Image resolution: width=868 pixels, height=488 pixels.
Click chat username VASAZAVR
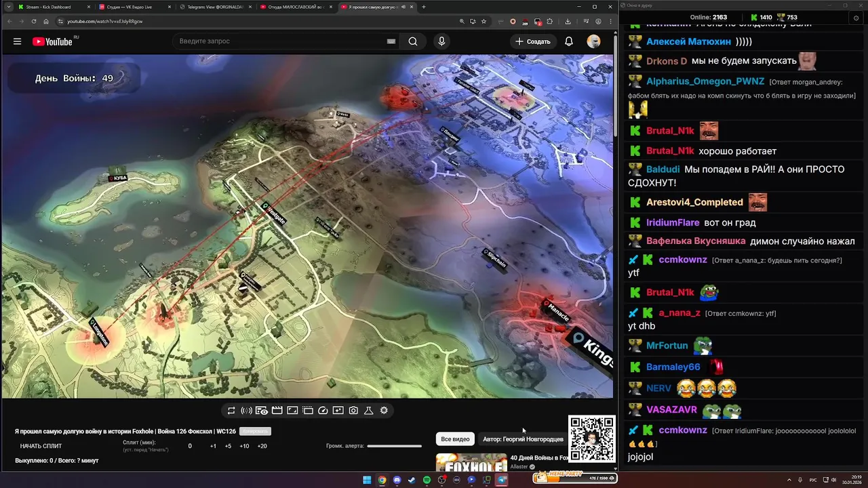pyautogui.click(x=671, y=410)
